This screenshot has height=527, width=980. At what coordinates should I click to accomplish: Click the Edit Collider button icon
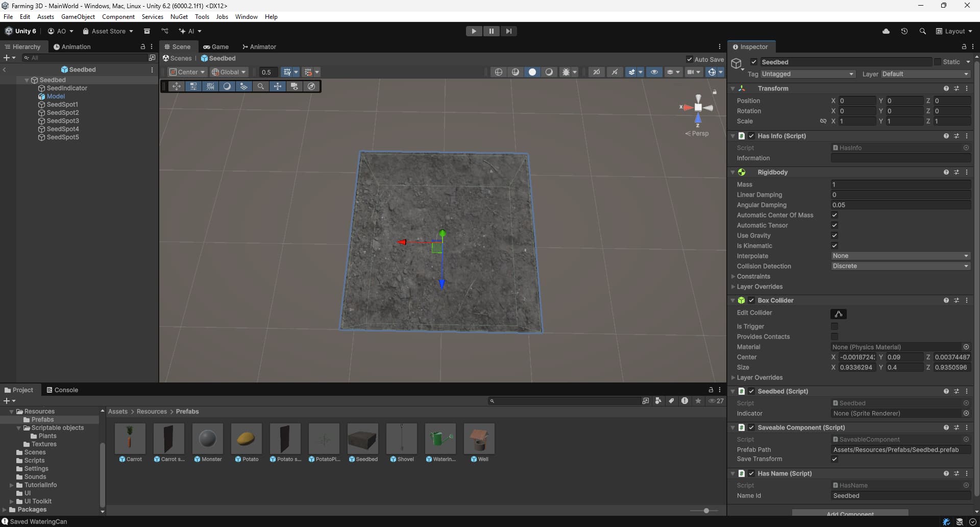[x=838, y=314]
